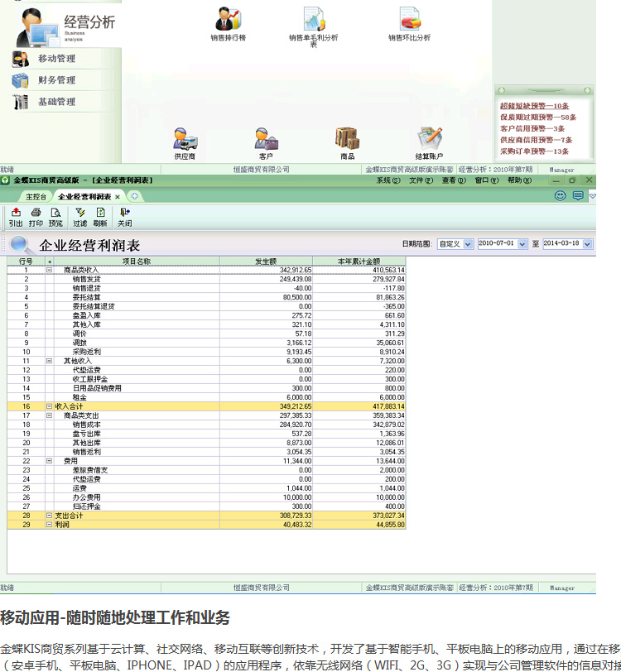This screenshot has height=672, width=621.
Task: Select the 办公费用 row name
Action: pyautogui.click(x=87, y=497)
